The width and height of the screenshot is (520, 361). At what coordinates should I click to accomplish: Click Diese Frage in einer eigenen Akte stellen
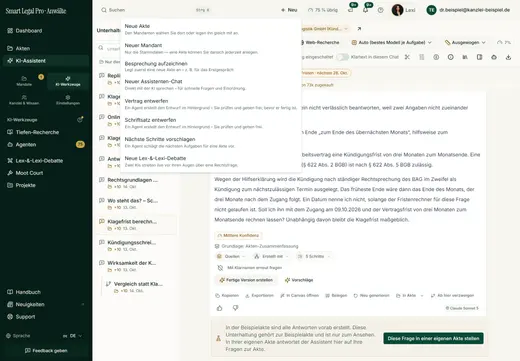point(433,338)
